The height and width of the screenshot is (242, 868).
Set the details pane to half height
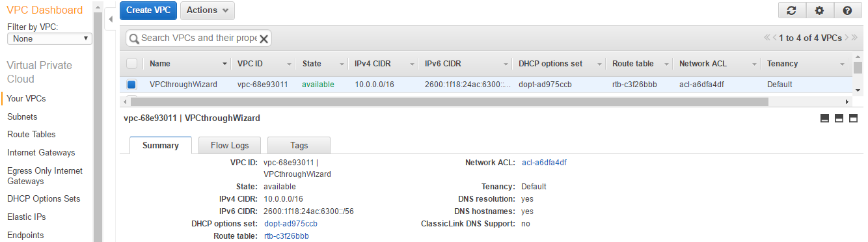[839, 118]
